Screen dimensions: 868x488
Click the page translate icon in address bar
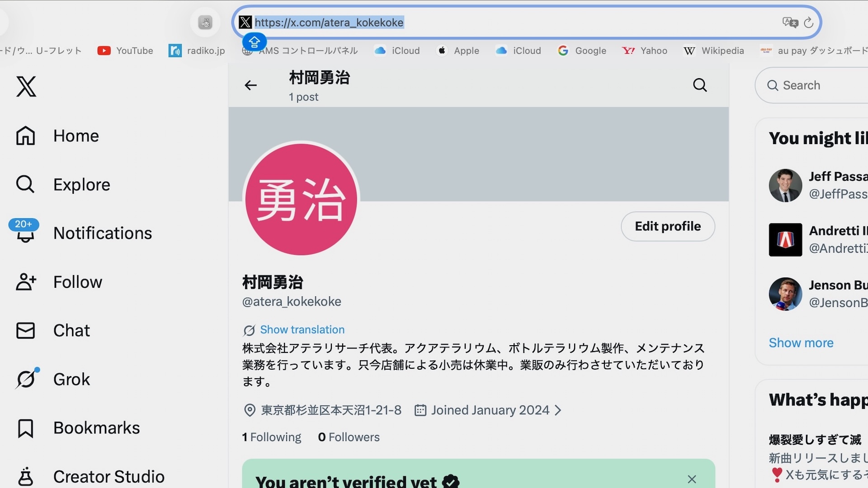click(790, 22)
